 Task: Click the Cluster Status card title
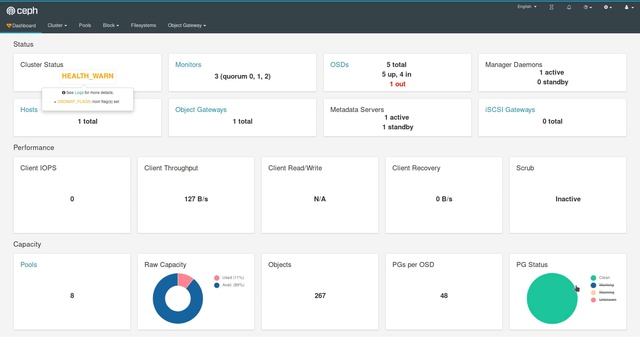point(42,64)
